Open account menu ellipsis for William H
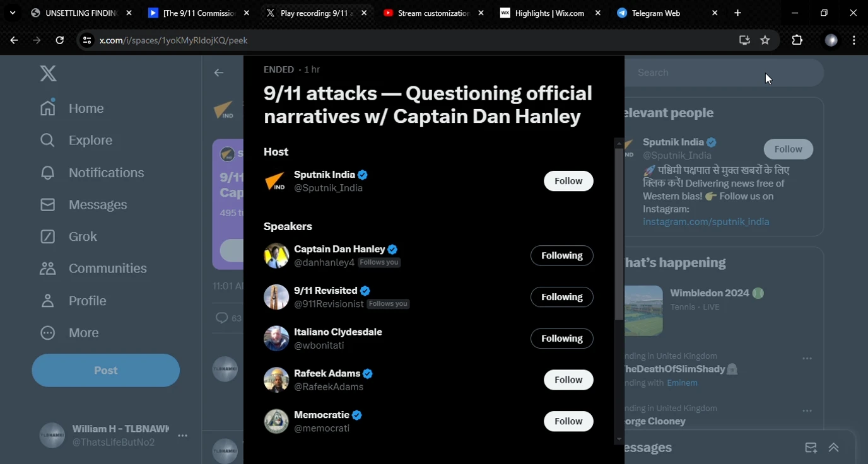This screenshot has width=868, height=464. (x=182, y=436)
